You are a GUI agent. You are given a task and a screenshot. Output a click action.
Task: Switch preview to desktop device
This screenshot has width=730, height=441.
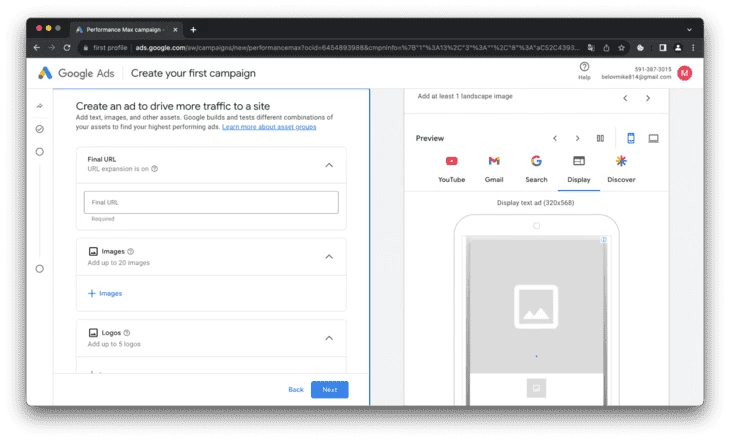653,138
